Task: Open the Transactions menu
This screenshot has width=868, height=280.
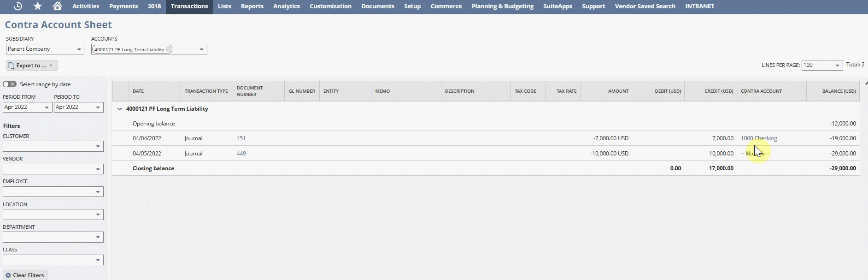Action: [x=189, y=6]
